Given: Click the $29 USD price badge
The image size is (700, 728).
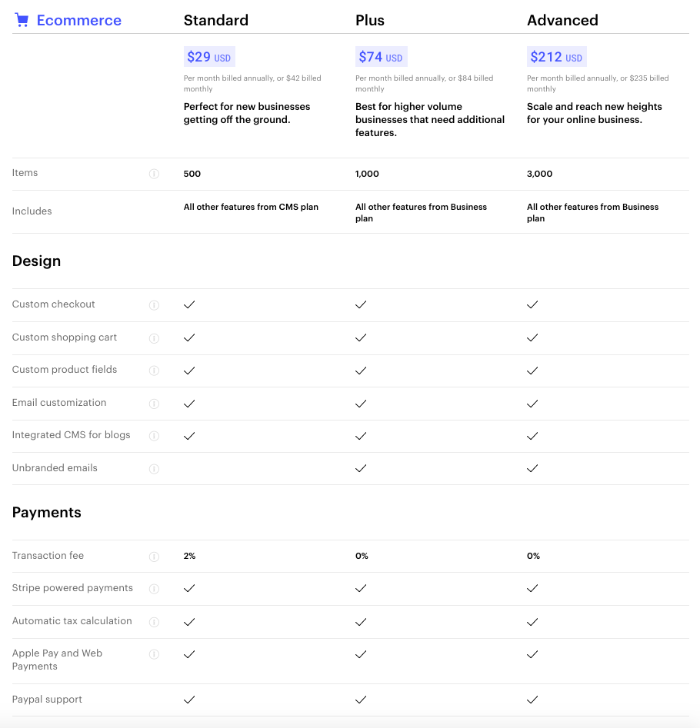Looking at the screenshot, I should (x=209, y=56).
